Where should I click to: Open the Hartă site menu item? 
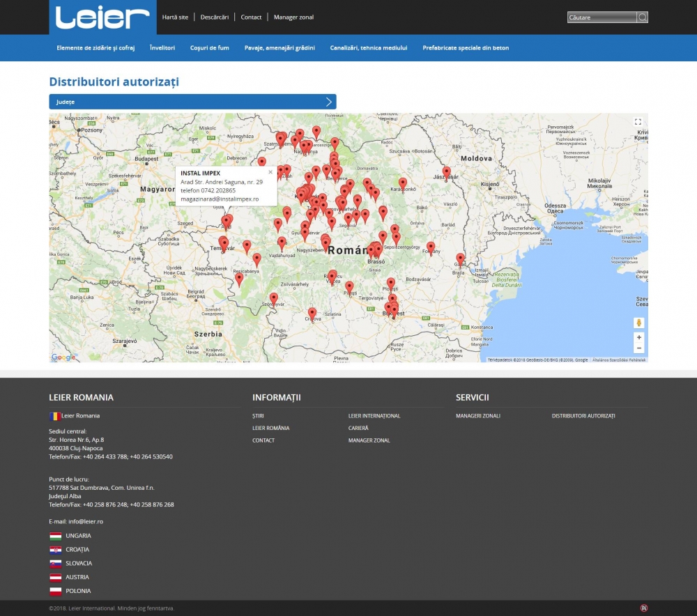[x=175, y=17]
